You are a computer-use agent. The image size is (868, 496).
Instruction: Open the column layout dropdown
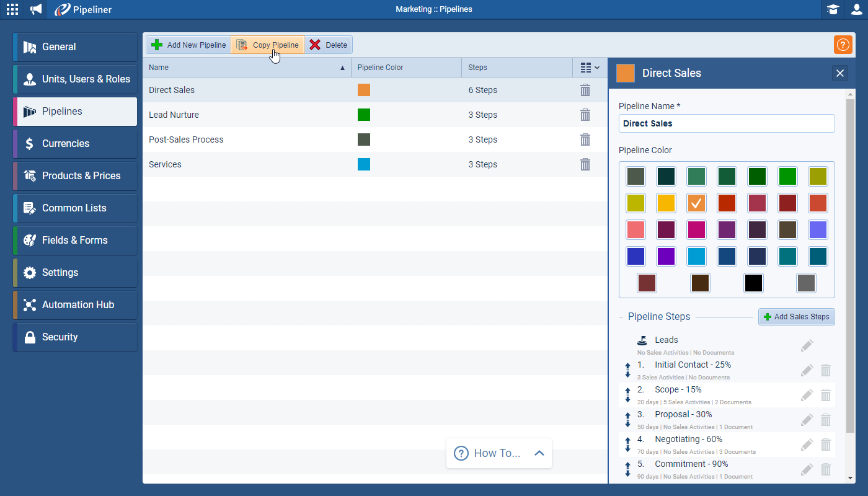tap(590, 67)
